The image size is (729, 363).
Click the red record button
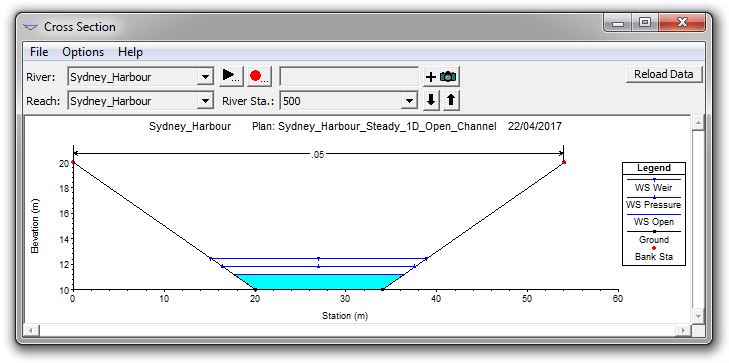pyautogui.click(x=259, y=76)
